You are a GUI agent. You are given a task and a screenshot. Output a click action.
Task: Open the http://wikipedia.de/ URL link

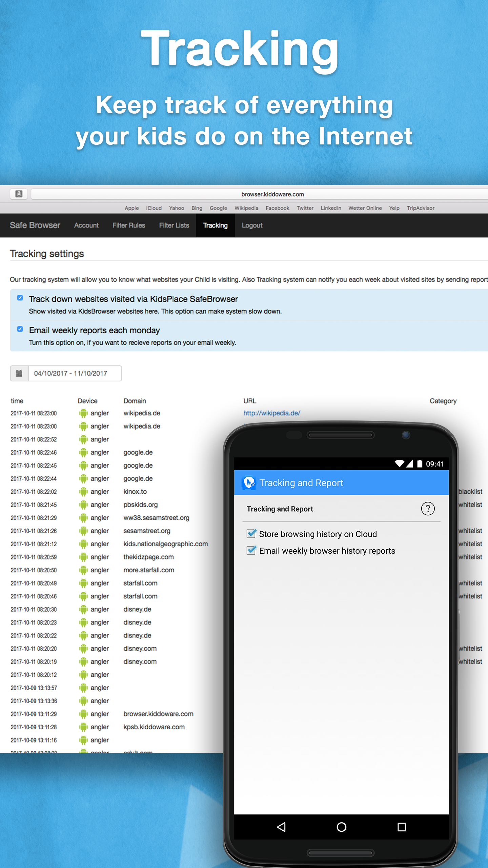pos(271,413)
